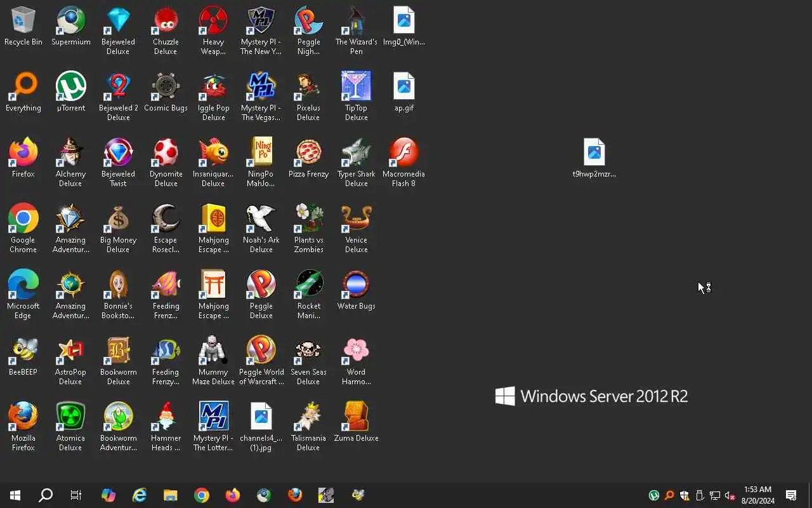The height and width of the screenshot is (508, 812).
Task: Select the Hammer Heads shortcut
Action: tap(166, 427)
